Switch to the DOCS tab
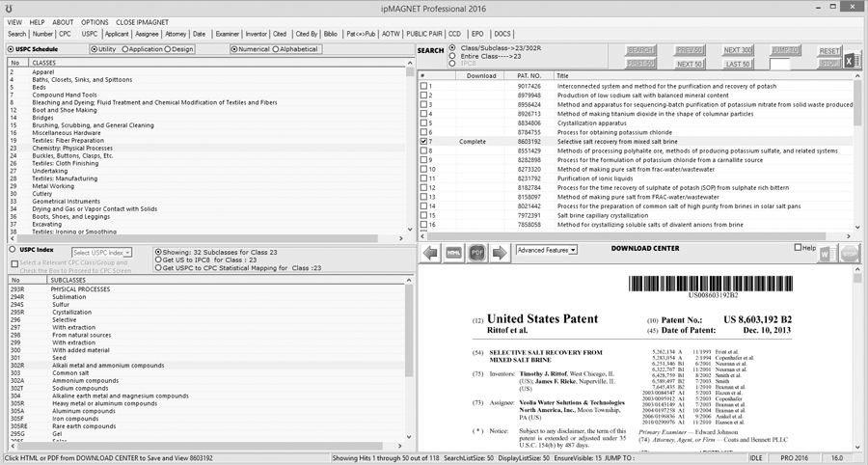868x465 pixels. tap(502, 35)
